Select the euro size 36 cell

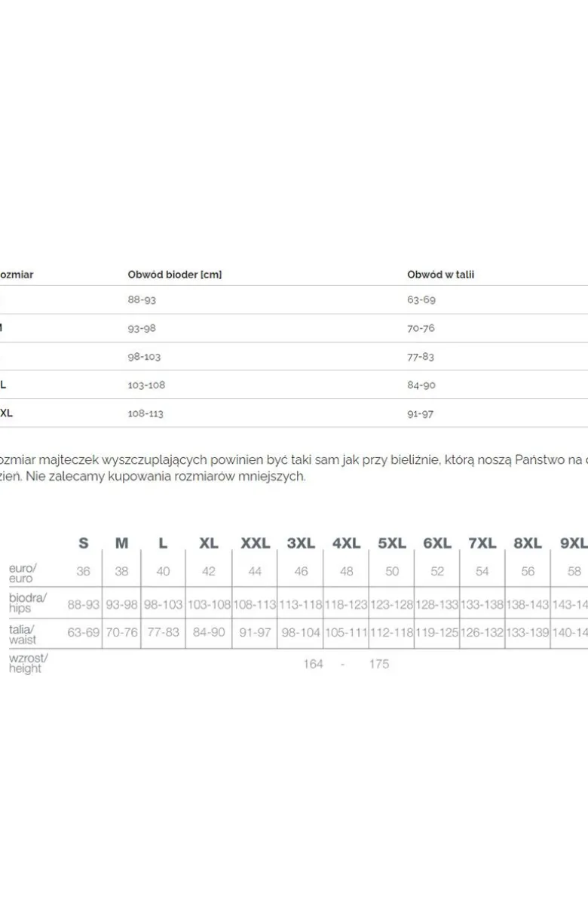pos(83,571)
